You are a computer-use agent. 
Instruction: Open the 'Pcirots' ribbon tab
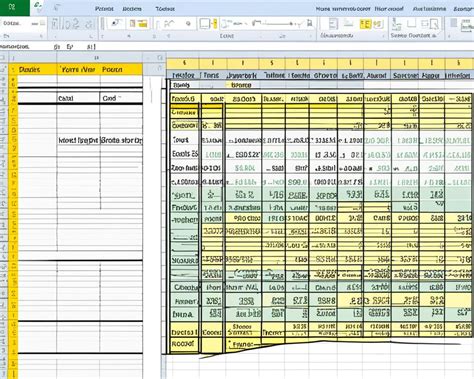pos(104,9)
